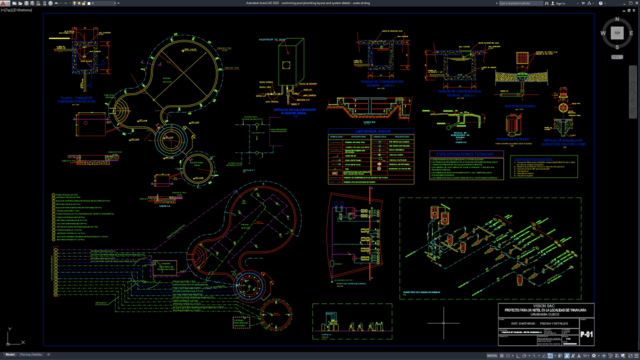Click the S direction on the ViewCube compass
Screen dimensions: 640x360
pos(617,47)
